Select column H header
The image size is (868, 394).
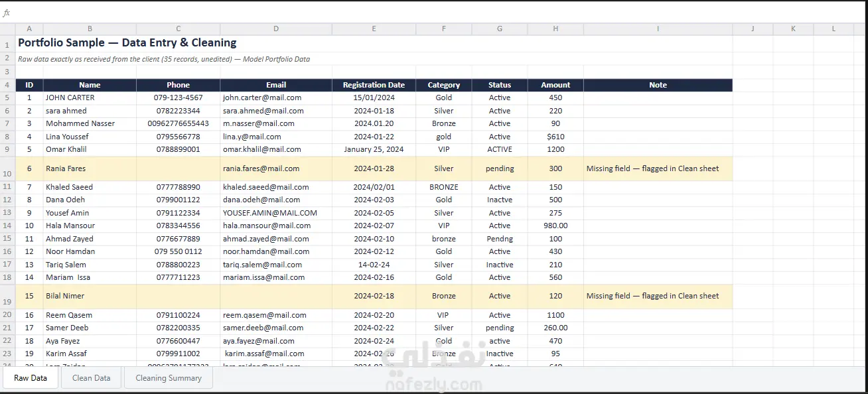[x=555, y=29]
